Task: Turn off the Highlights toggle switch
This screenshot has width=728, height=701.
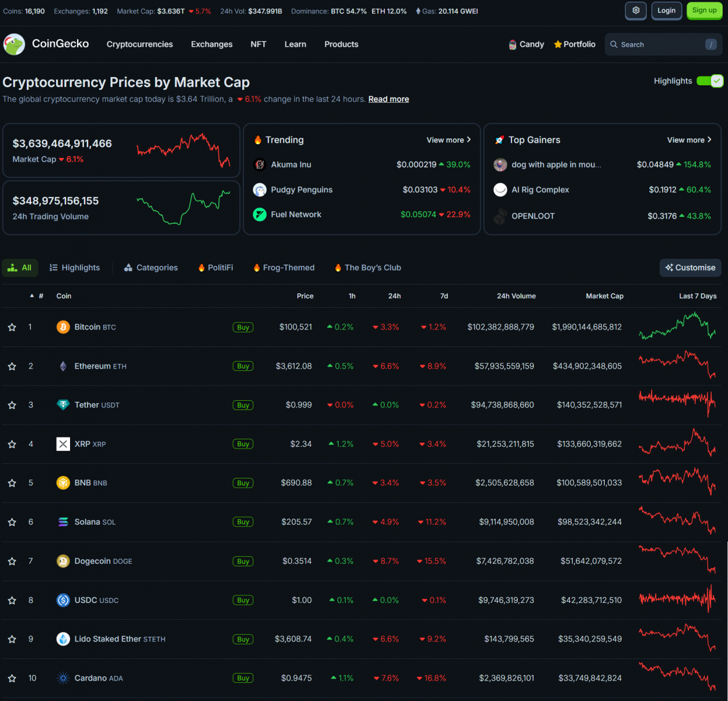Action: point(710,81)
